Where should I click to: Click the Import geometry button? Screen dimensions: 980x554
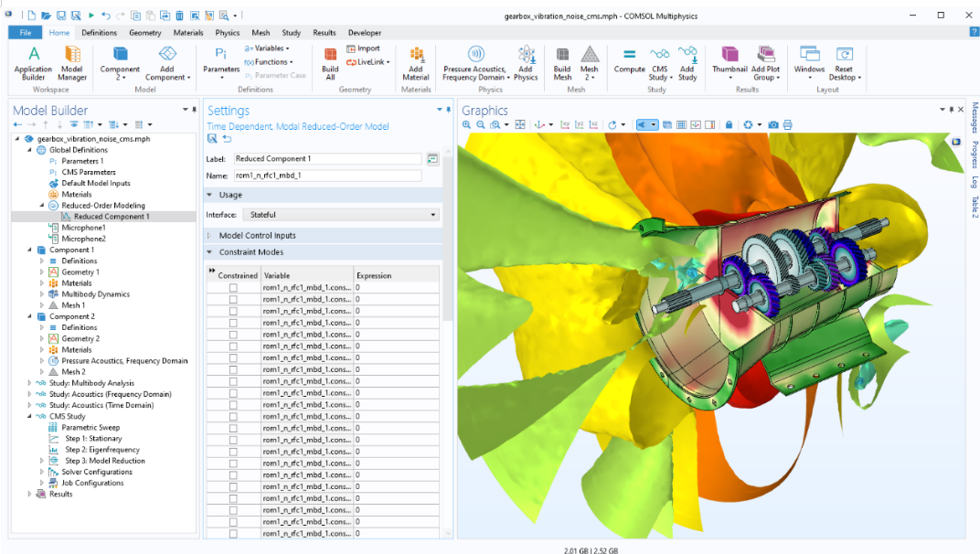(x=363, y=48)
